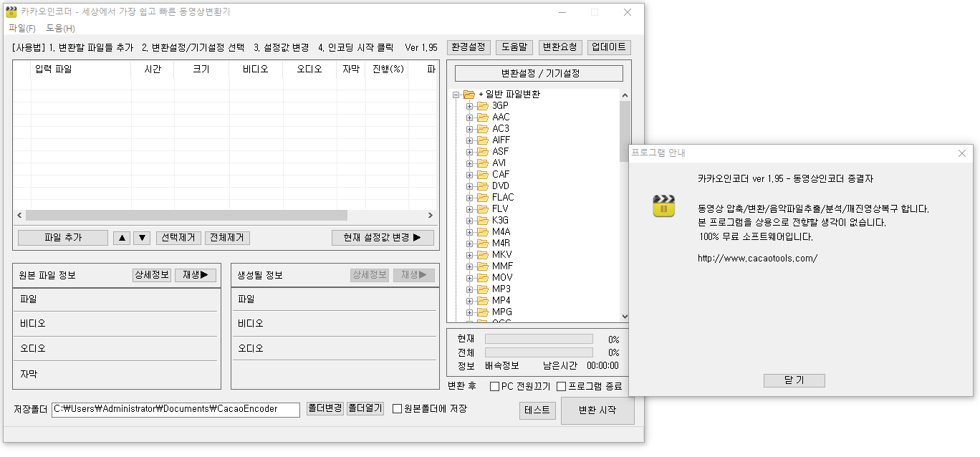This screenshot has width=980, height=457.
Task: Open the 도움(H) menu
Action: coord(60,29)
